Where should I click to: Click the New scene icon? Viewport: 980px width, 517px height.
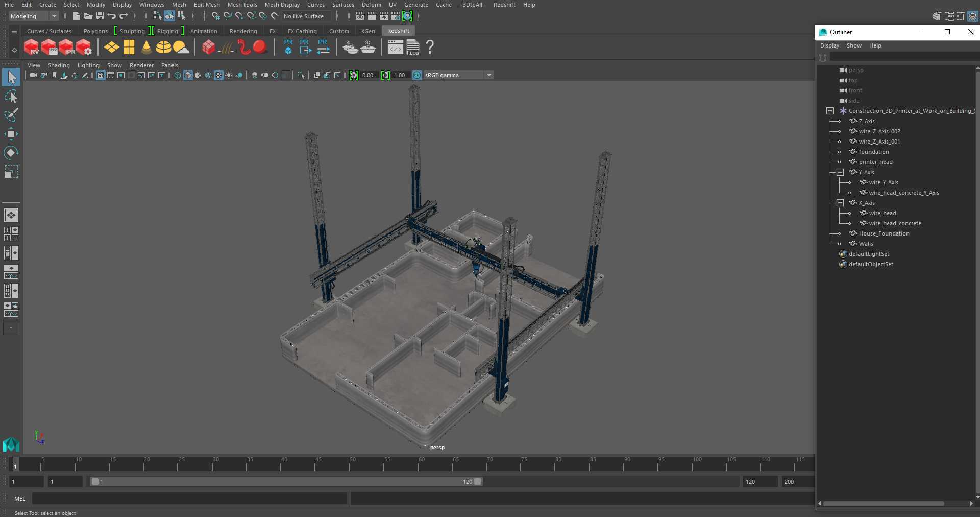[x=76, y=16]
